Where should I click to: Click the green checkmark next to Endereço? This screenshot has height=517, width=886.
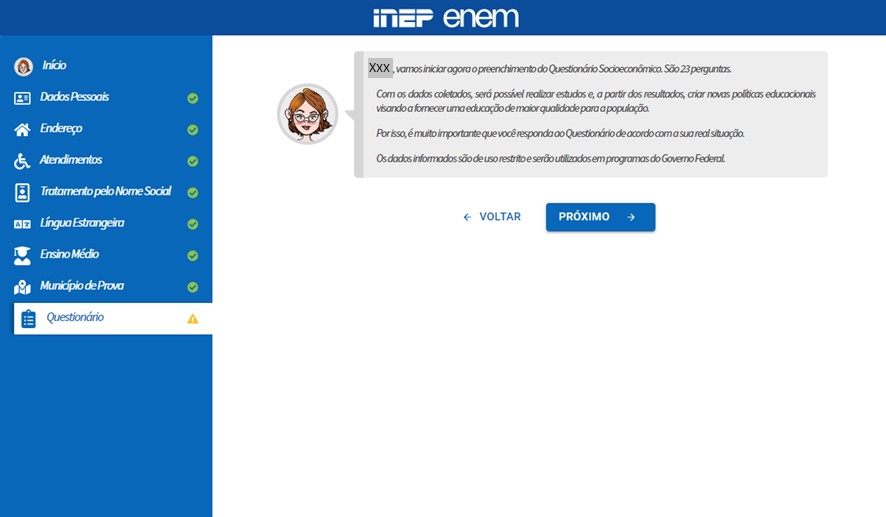pos(193,130)
